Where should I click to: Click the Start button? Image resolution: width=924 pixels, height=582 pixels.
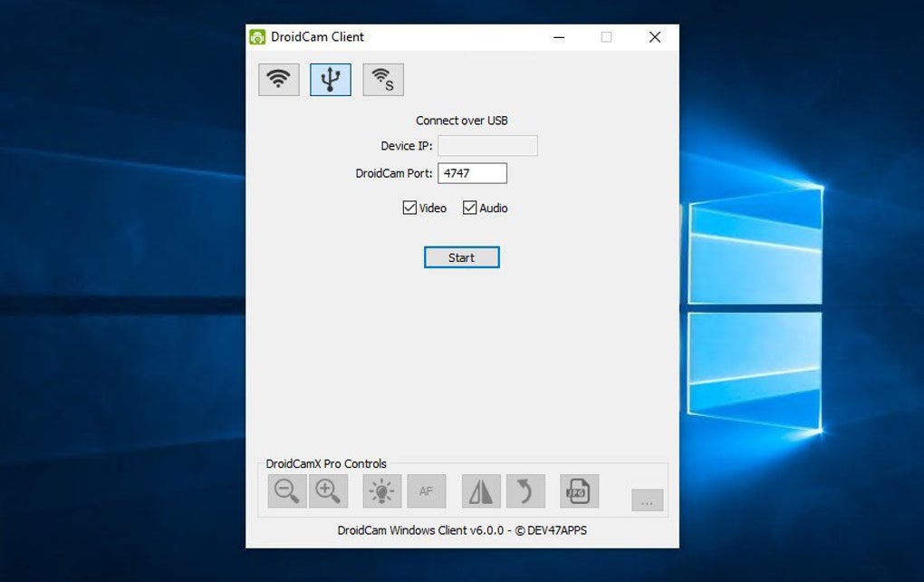tap(461, 257)
